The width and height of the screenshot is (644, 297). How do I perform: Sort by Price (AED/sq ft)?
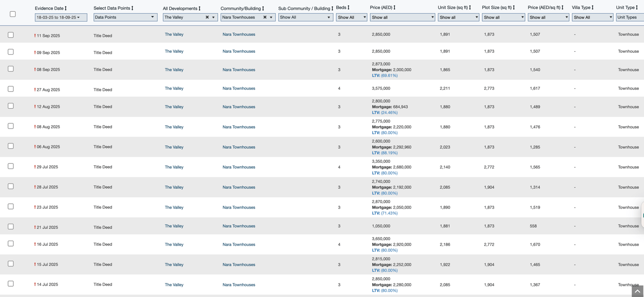pos(562,8)
